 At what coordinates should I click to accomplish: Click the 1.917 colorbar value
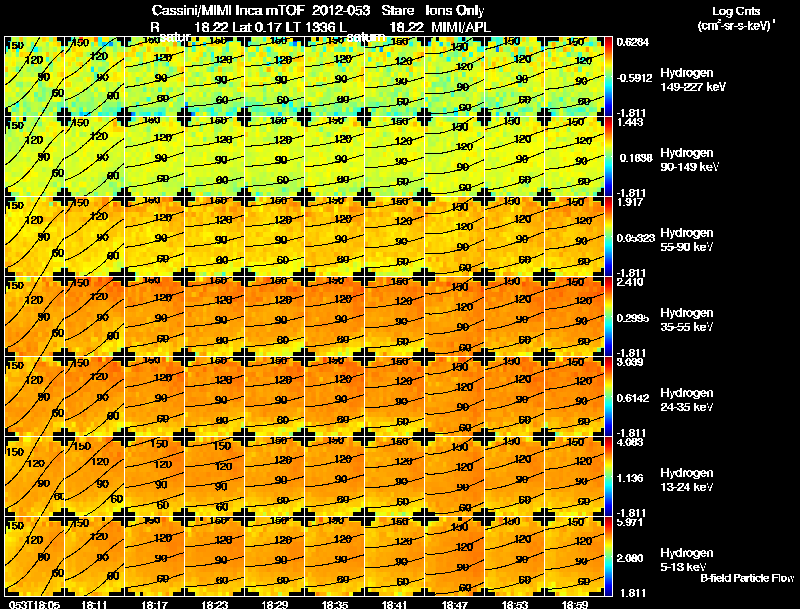630,202
